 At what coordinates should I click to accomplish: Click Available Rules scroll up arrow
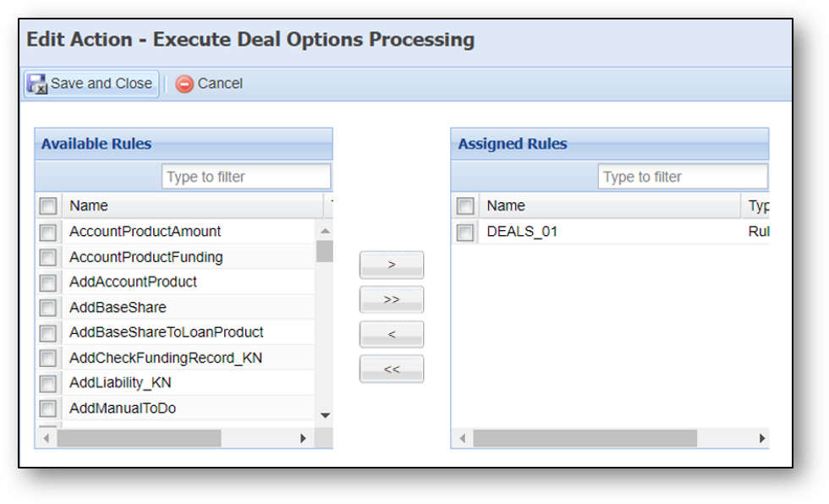click(325, 231)
